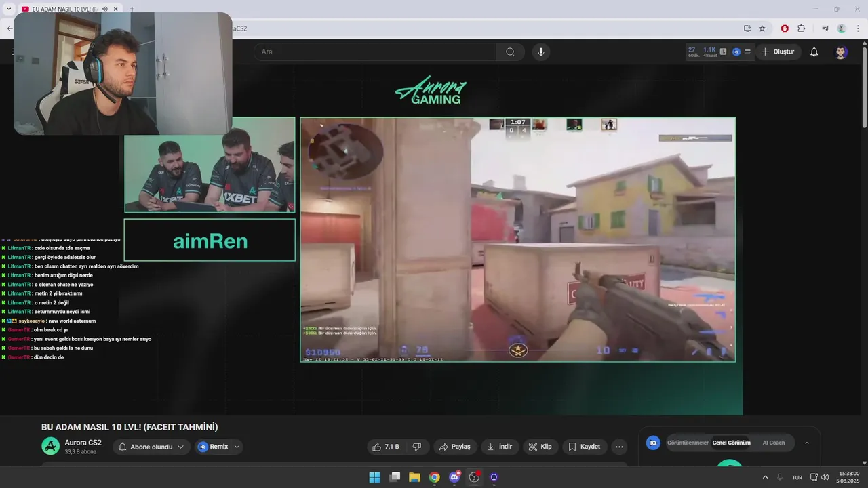Like the video with 7,1 B likes
This screenshot has height=488, width=868.
pyautogui.click(x=387, y=447)
